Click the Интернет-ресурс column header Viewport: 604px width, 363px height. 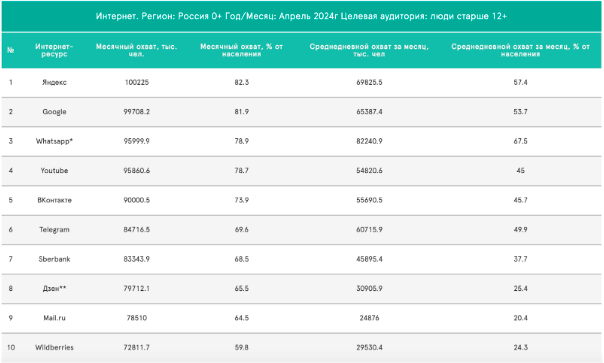pyautogui.click(x=54, y=50)
